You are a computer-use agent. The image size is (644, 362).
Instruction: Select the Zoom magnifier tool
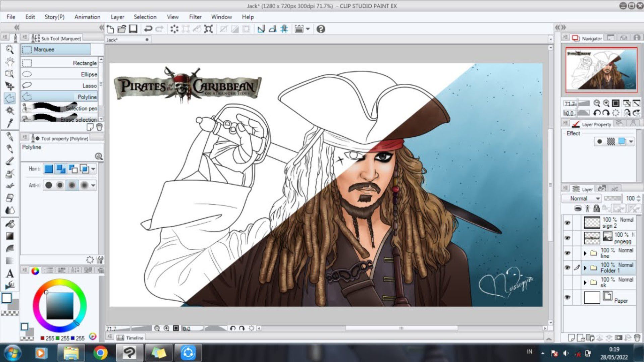coord(10,50)
